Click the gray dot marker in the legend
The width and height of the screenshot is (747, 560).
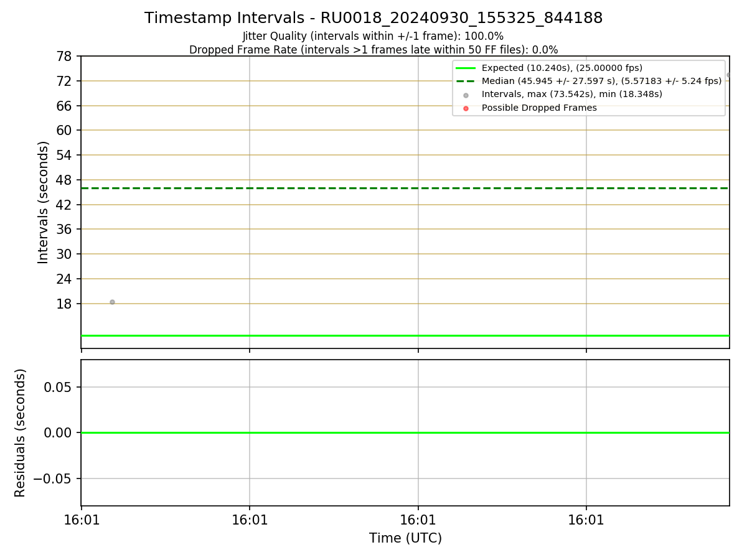tap(466, 95)
